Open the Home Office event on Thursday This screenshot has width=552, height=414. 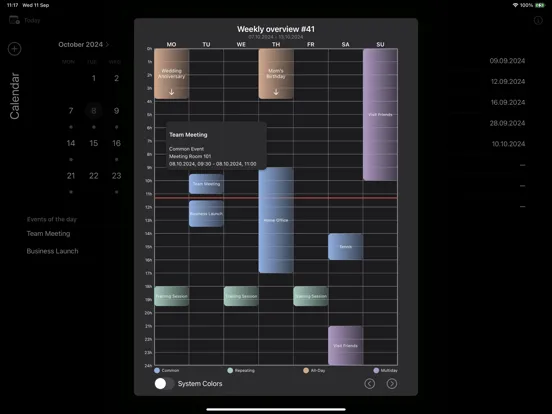coord(276,220)
